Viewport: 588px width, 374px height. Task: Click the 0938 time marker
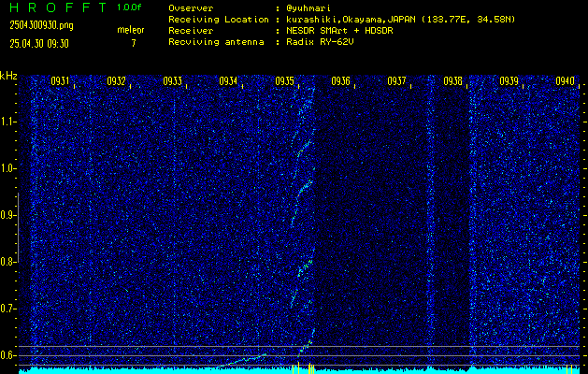pos(452,81)
